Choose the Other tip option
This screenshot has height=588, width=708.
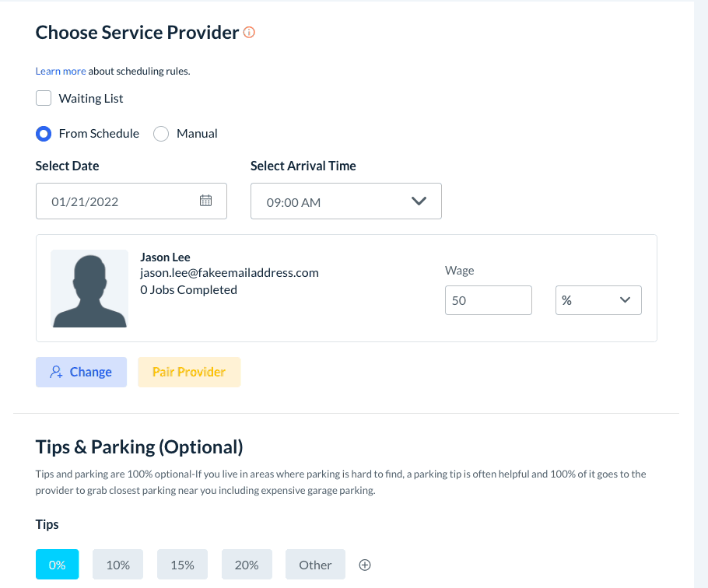[315, 565]
